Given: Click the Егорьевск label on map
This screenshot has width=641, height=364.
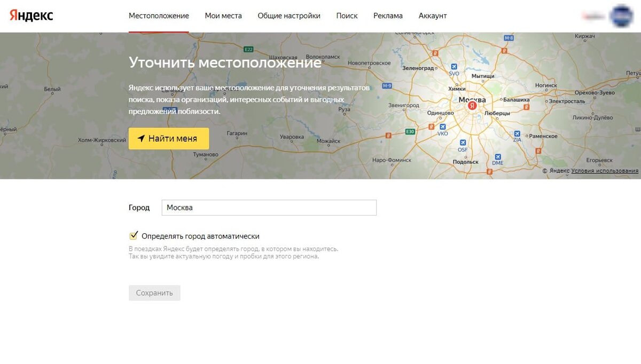Looking at the screenshot, I should click(x=599, y=160).
